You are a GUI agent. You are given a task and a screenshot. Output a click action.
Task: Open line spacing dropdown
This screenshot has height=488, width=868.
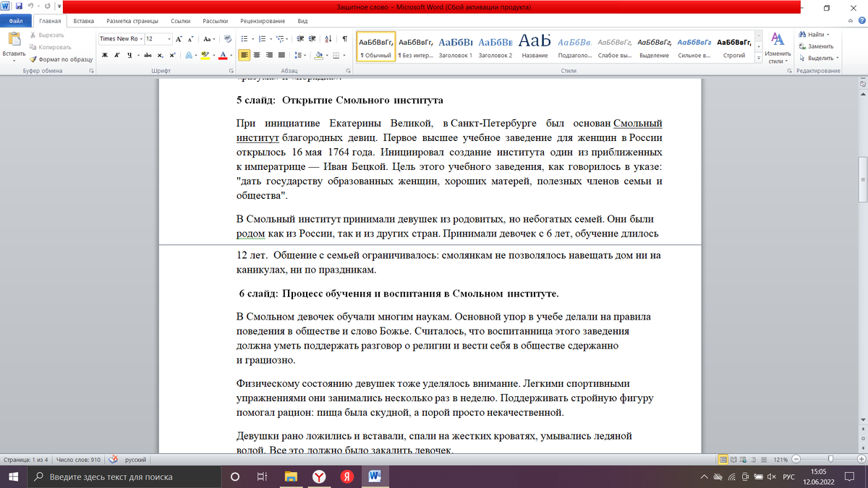pyautogui.click(x=301, y=55)
